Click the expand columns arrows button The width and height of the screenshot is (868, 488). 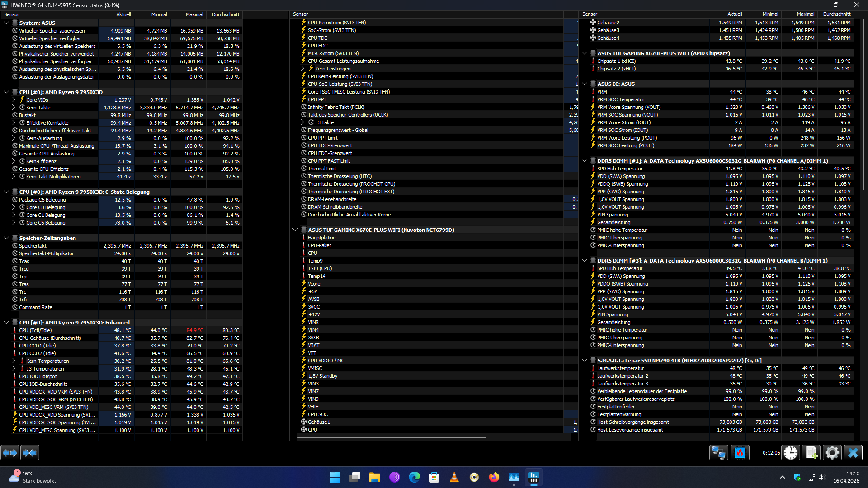click(x=10, y=452)
